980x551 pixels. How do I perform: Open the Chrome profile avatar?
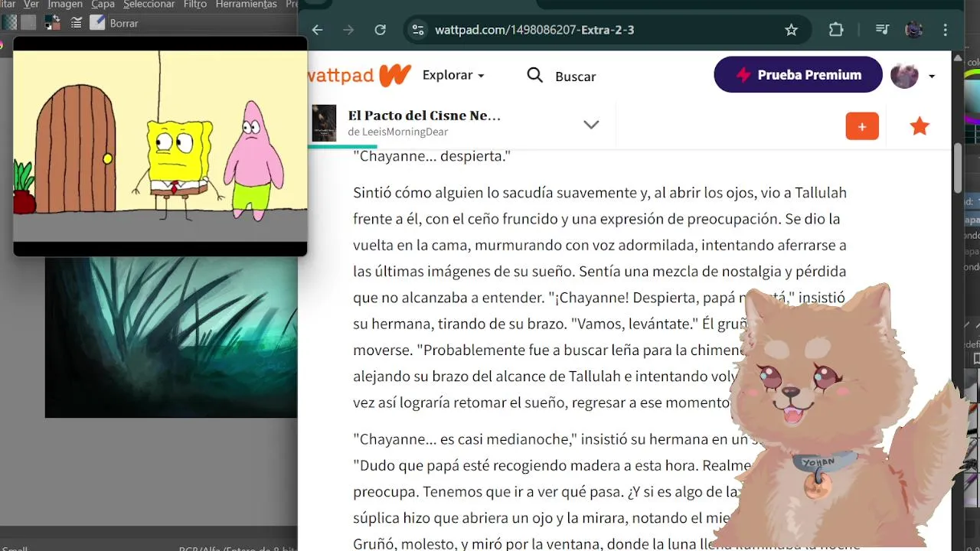tap(913, 30)
